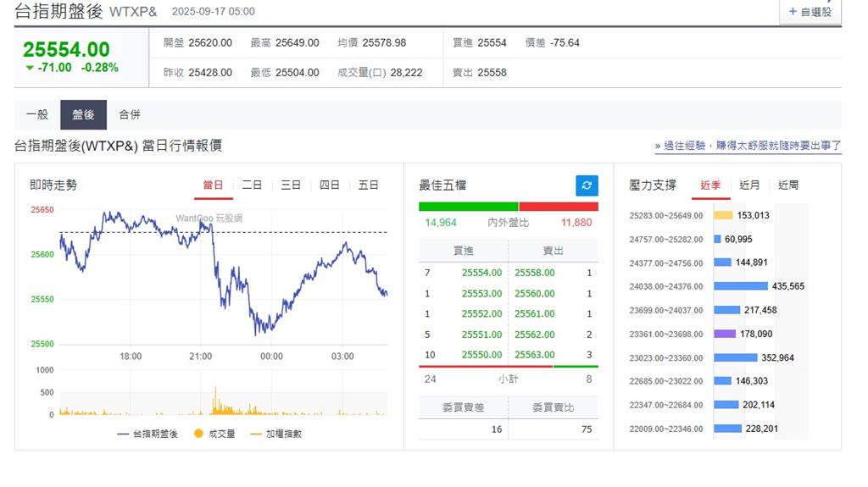The width and height of the screenshot is (868, 487).
Task: Switch chart to 二日 range
Action: point(252,185)
